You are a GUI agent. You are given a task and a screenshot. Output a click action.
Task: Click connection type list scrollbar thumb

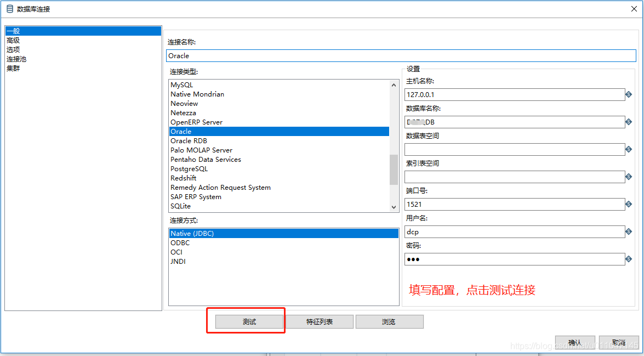point(394,169)
